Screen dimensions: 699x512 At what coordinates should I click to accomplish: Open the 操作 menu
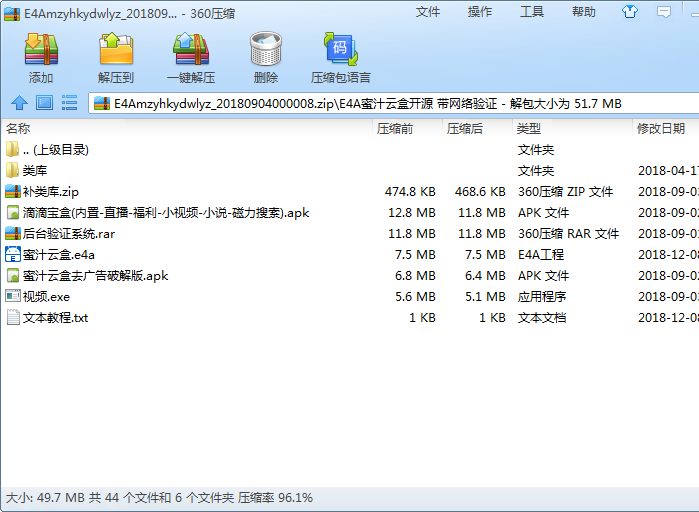480,12
